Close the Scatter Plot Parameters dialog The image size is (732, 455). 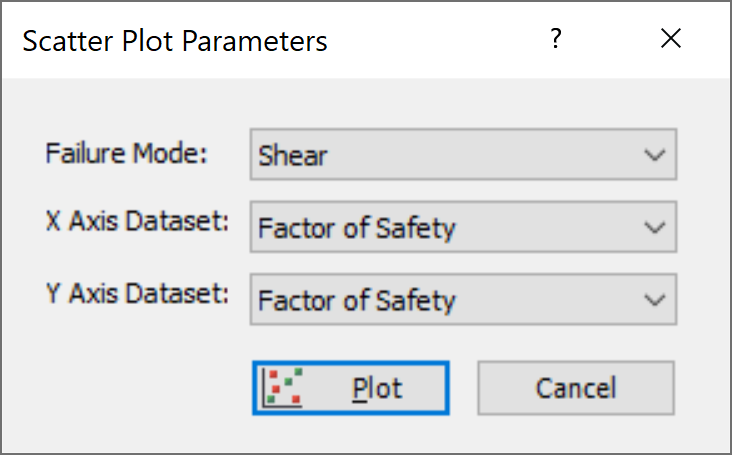click(x=671, y=38)
